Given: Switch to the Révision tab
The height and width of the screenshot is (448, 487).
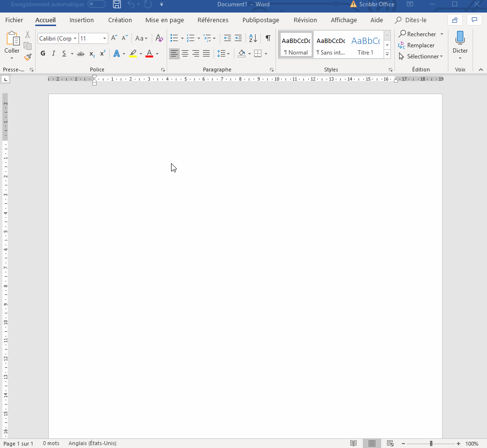Looking at the screenshot, I should point(305,20).
